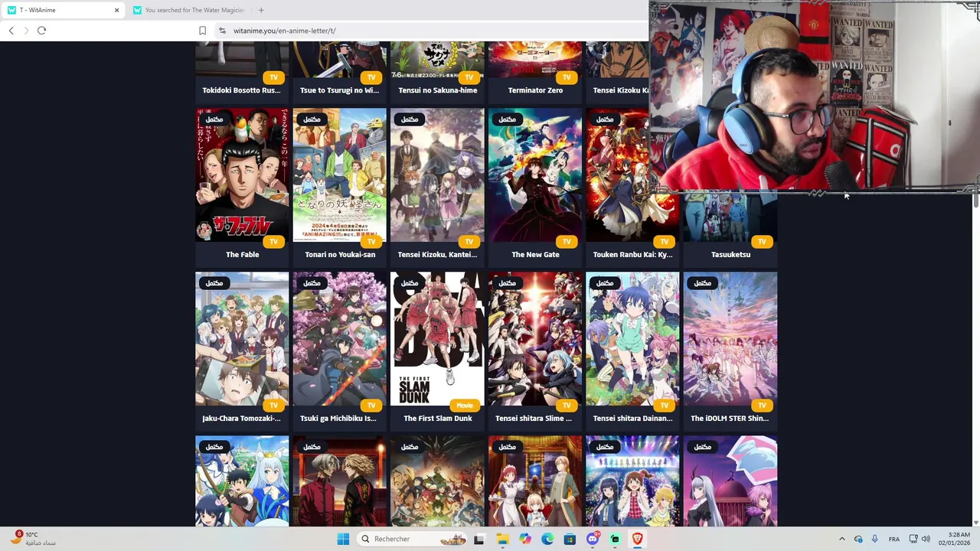Open Tensei shitara Slime poster

point(535,339)
